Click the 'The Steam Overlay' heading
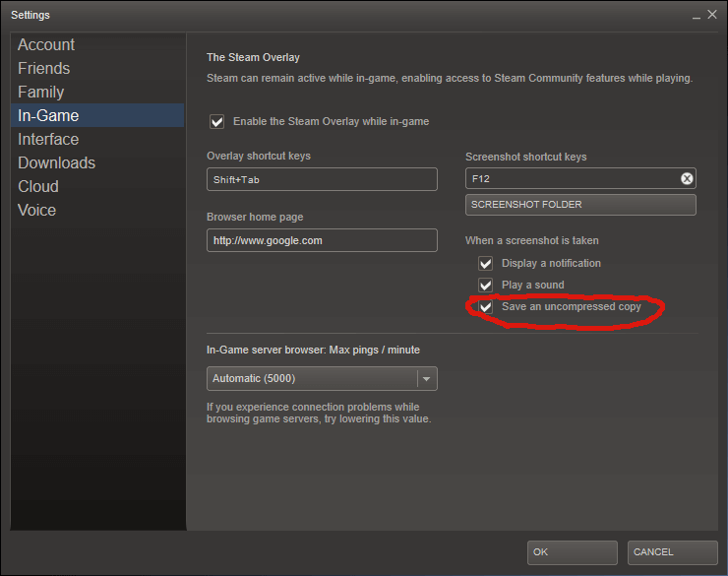 (x=253, y=57)
